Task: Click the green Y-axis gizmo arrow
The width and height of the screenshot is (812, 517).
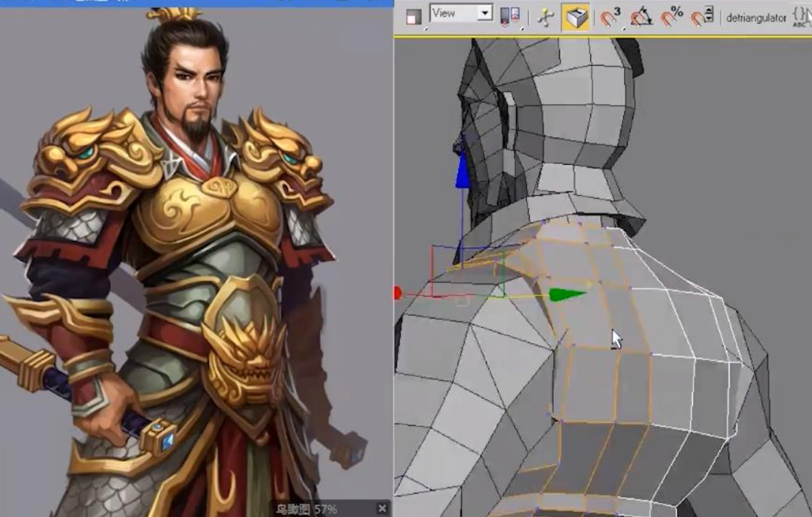Action: [567, 295]
